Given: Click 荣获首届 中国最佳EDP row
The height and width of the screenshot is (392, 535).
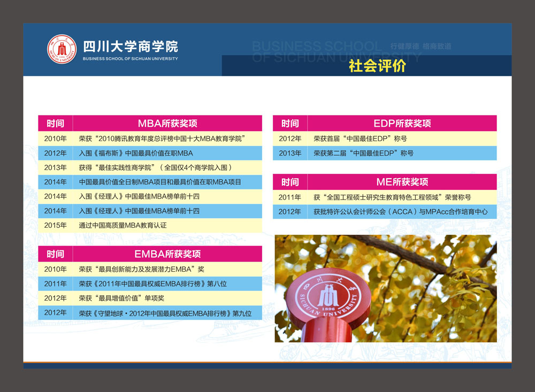Looking at the screenshot, I should click(385, 139).
